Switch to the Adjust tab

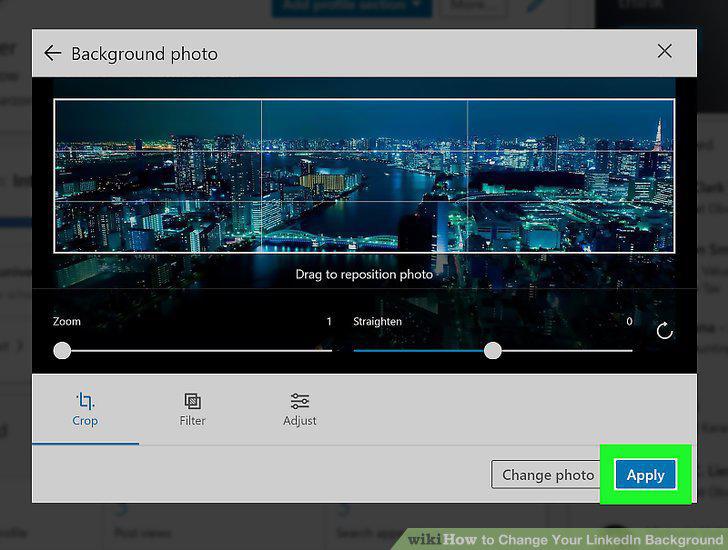(x=299, y=409)
